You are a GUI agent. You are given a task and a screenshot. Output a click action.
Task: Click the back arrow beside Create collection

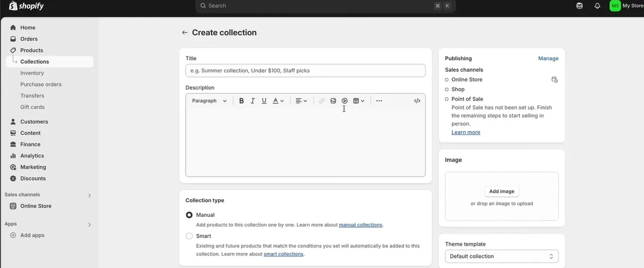185,33
